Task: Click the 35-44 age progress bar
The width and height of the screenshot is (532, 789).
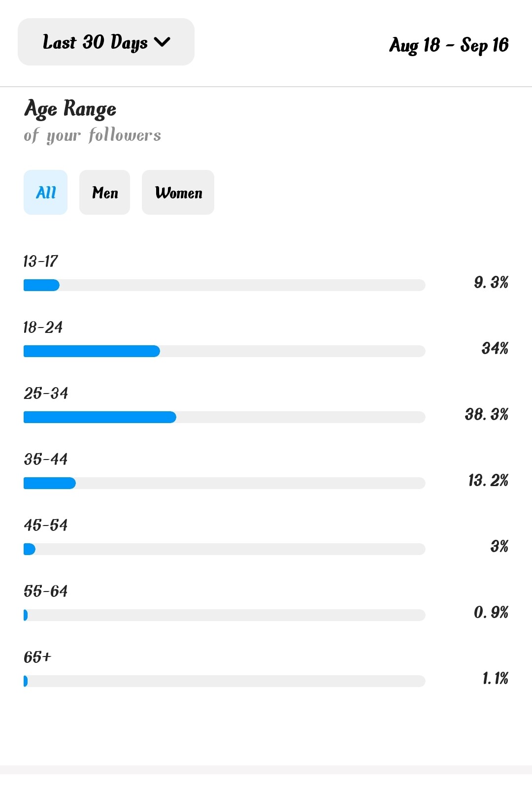Action: (x=224, y=483)
